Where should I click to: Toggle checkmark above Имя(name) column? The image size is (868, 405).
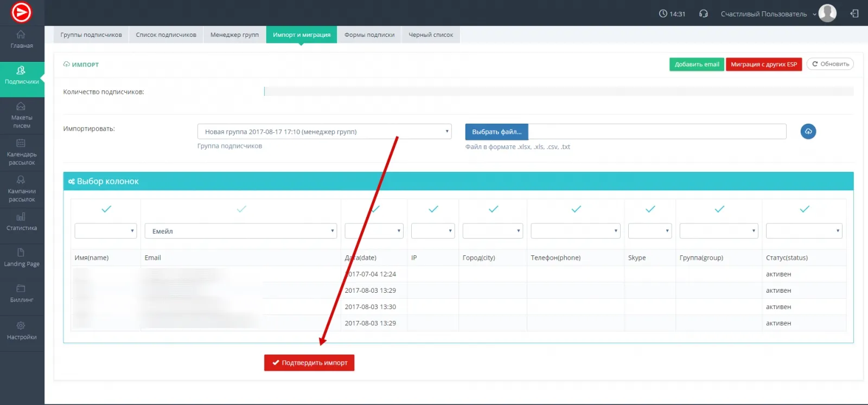click(106, 209)
